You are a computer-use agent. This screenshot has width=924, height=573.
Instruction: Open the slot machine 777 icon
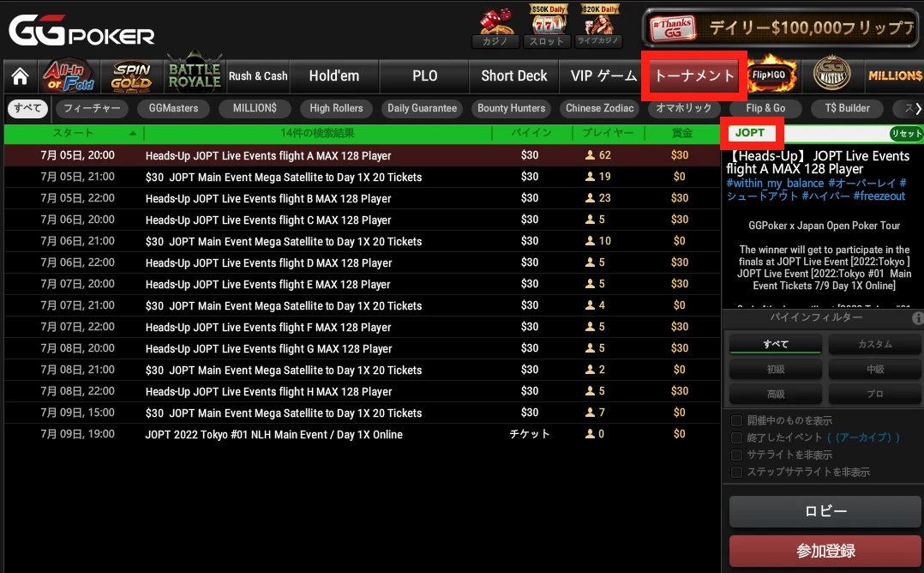[548, 27]
